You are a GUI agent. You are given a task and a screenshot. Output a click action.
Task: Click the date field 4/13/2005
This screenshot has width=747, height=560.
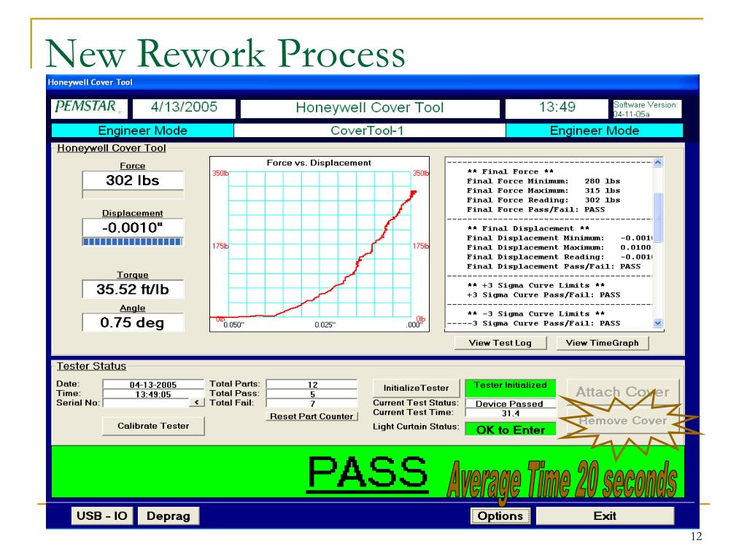184,108
